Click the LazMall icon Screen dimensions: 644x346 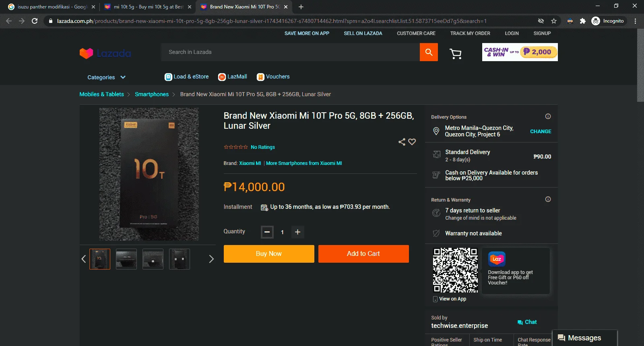222,77
